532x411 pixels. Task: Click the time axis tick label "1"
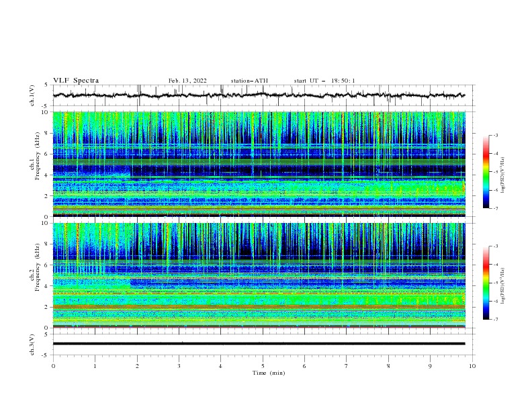coord(95,366)
